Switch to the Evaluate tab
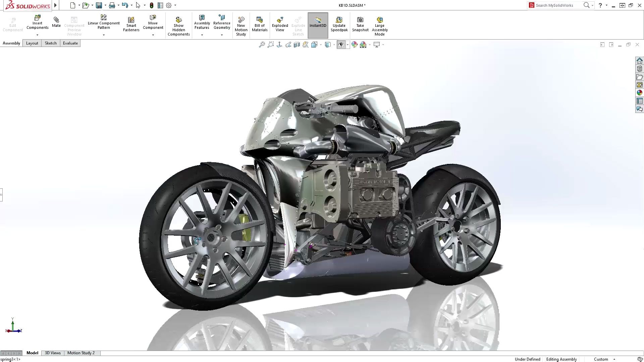644x362 pixels. pos(70,43)
